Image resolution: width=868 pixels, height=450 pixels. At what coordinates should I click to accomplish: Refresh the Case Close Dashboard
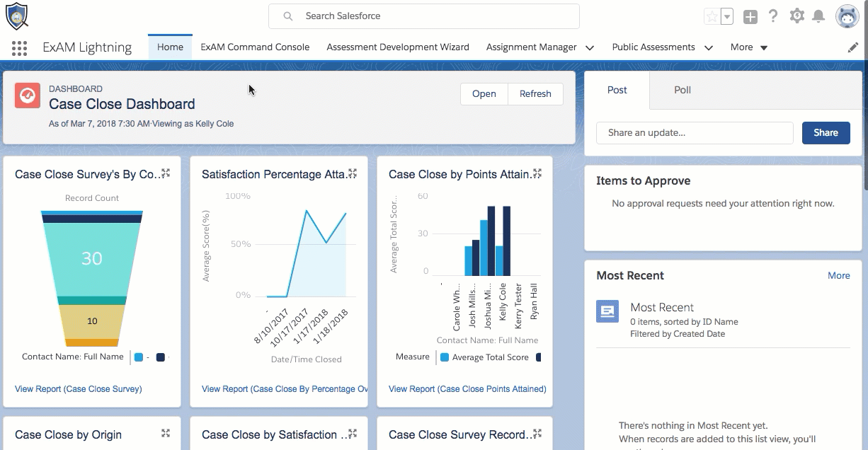(x=535, y=94)
